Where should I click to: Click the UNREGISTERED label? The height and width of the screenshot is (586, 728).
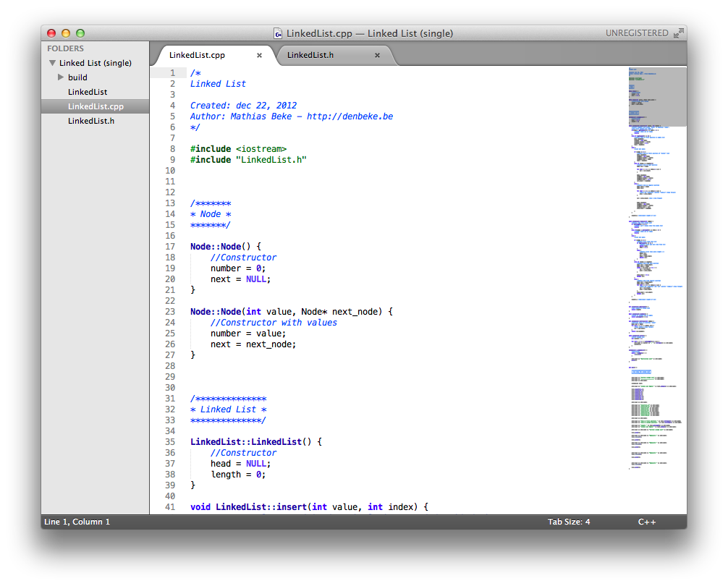637,33
